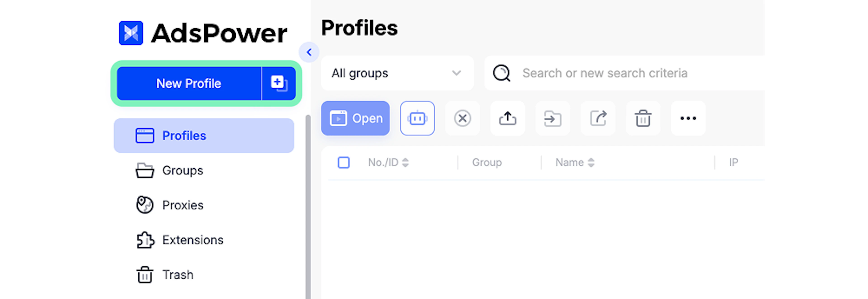Click the upload export arrow icon
868x299 pixels.
click(507, 118)
